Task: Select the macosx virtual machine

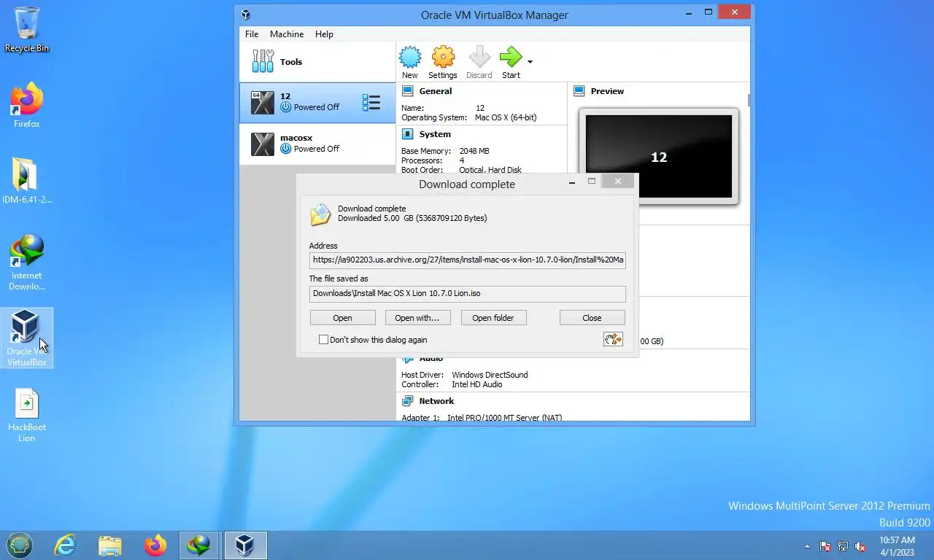Action: pos(317,144)
